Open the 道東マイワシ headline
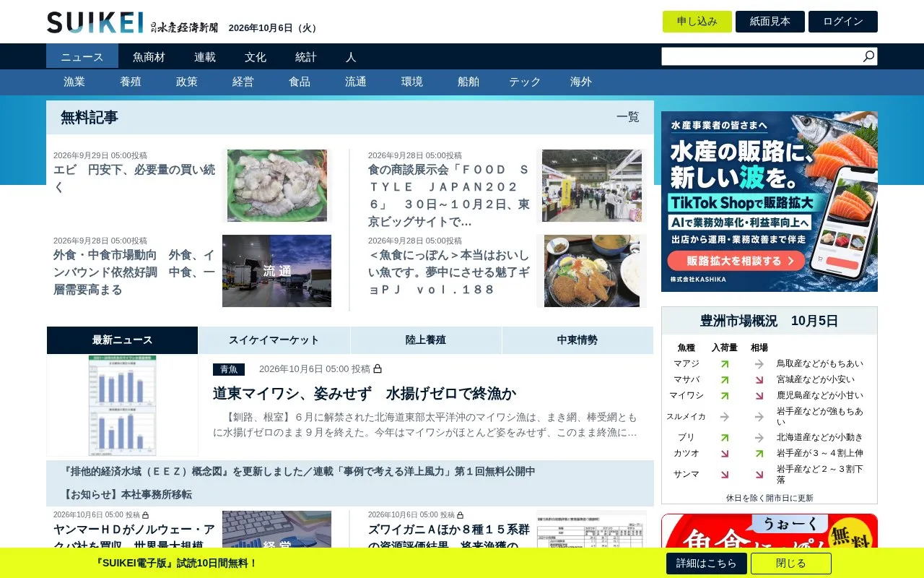This screenshot has width=924, height=578. [365, 394]
